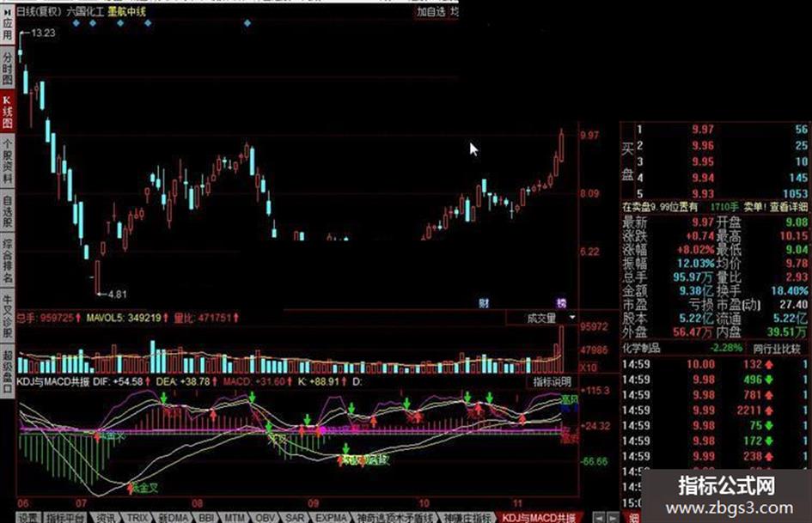The image size is (812, 523).
Task: Click the yellow 墨航中线 label
Action: pyautogui.click(x=127, y=11)
